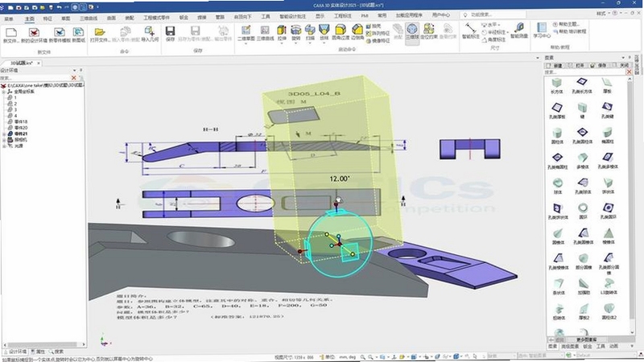Expand the Radius dimension (半径标注) dropdown
The width and height of the screenshot is (644, 362).
[508, 32]
